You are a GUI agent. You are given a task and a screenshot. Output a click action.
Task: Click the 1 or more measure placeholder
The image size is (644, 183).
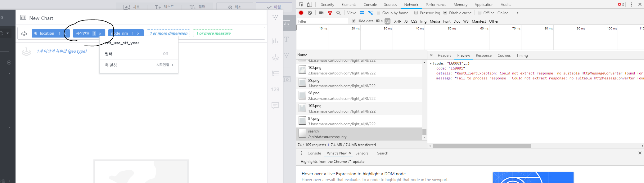(213, 33)
